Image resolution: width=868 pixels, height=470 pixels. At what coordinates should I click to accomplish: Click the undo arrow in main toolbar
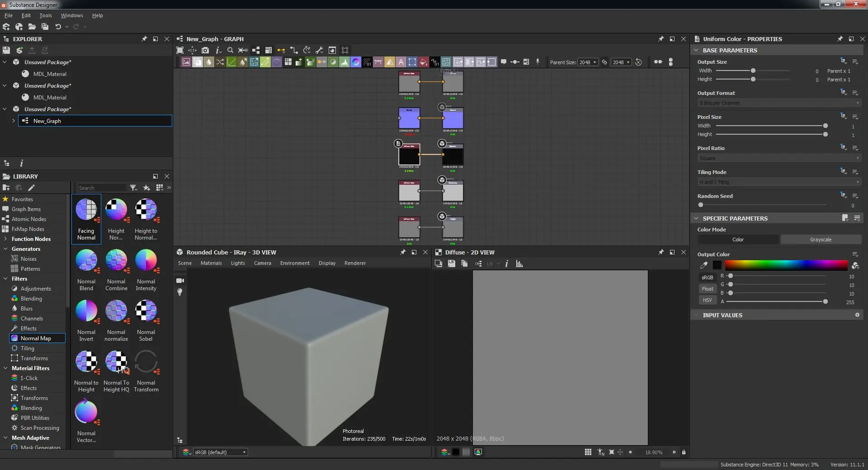pyautogui.click(x=58, y=27)
